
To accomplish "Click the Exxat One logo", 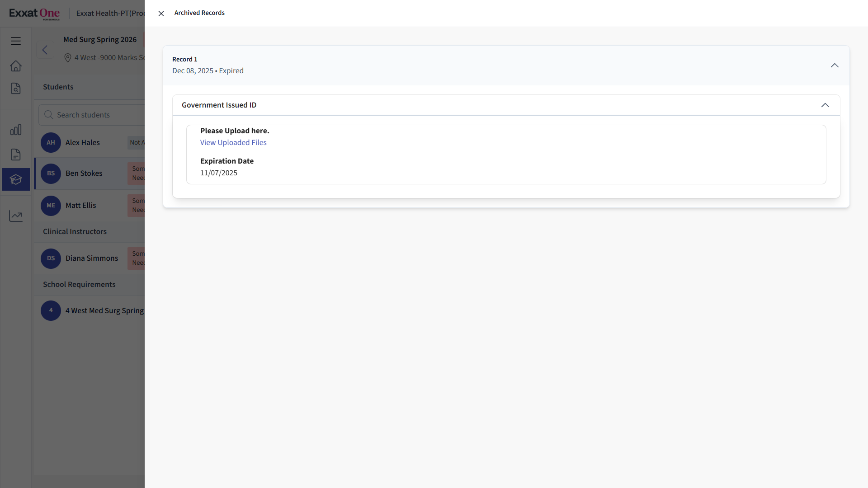I will [34, 14].
